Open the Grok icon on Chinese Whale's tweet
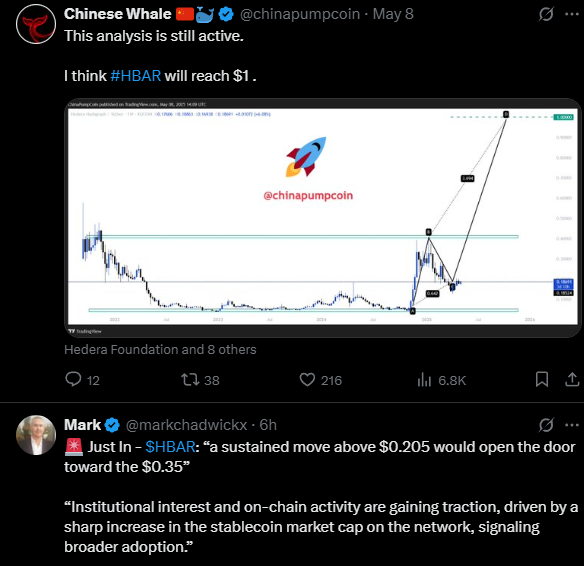584x566 pixels. [x=546, y=14]
